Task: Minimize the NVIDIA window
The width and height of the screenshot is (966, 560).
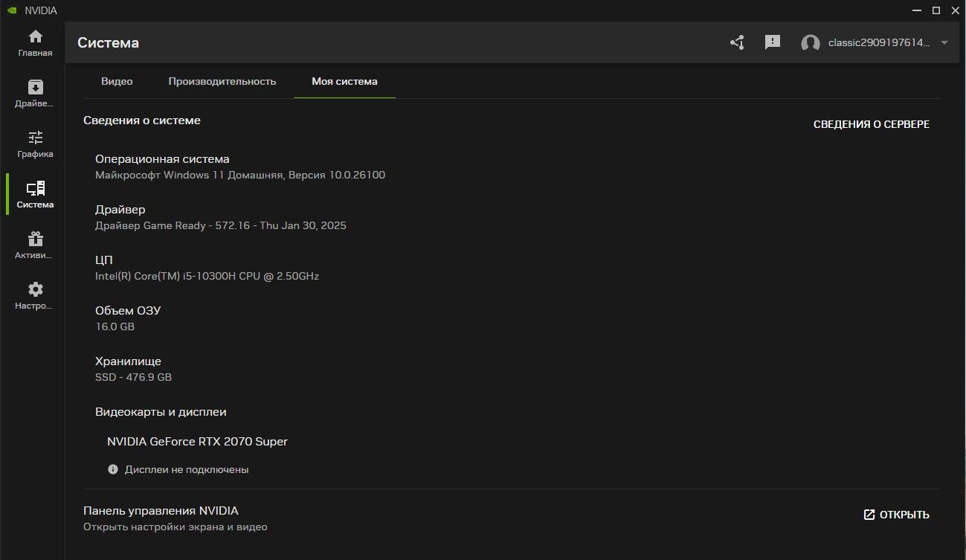Action: pyautogui.click(x=915, y=10)
